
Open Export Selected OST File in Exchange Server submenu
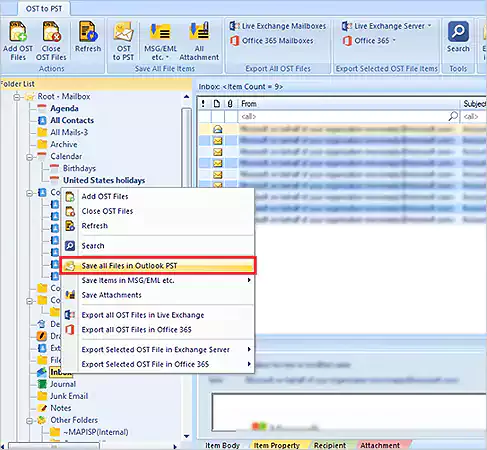tap(157, 350)
